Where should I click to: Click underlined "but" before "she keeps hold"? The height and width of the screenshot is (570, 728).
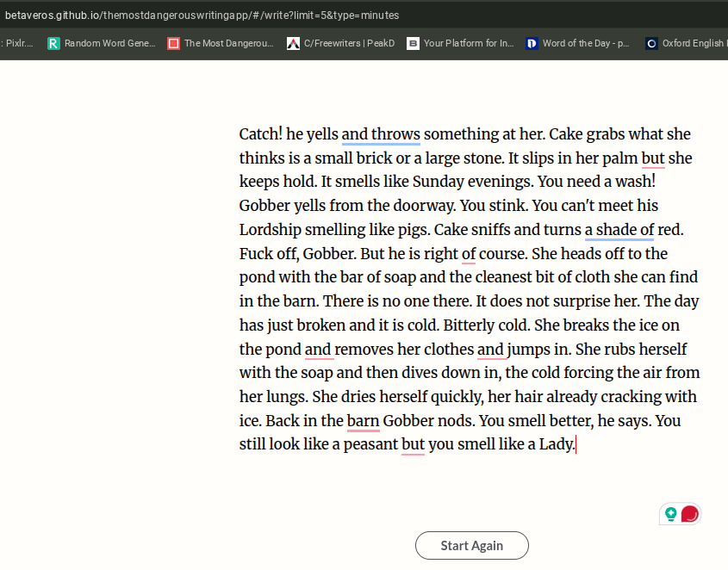(x=653, y=158)
